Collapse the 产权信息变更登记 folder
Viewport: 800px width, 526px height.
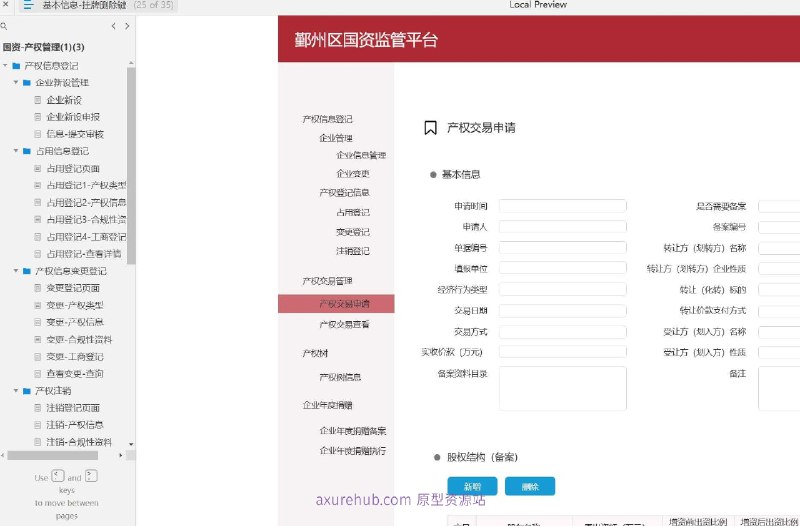16,271
